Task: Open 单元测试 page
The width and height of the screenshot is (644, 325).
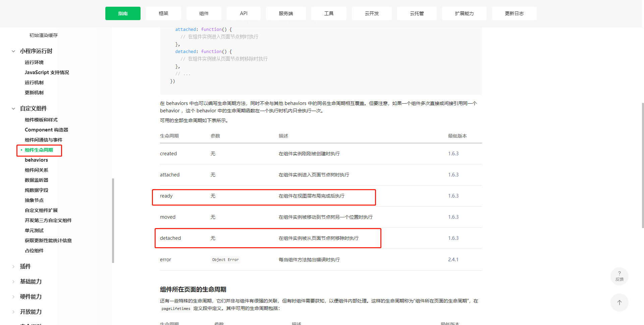Action: coord(34,230)
